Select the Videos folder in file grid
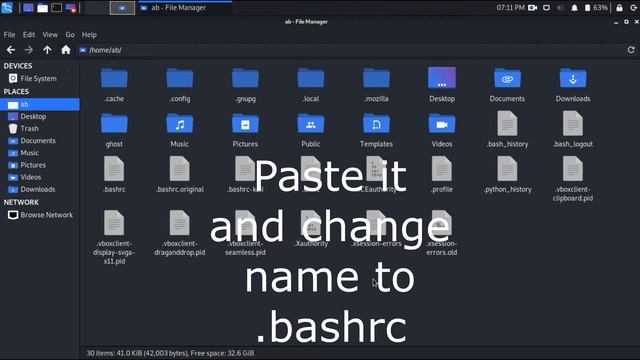Screen dimensions: 640x360 pyautogui.click(x=442, y=130)
